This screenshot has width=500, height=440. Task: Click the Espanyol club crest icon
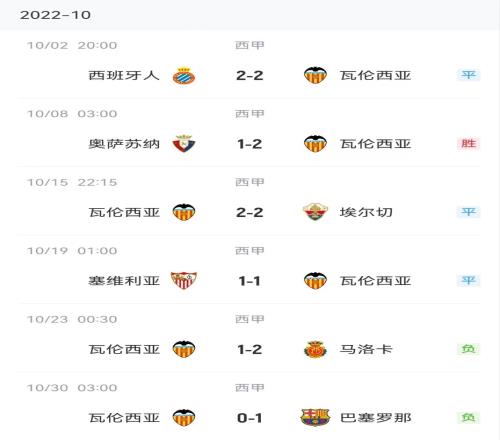tap(184, 76)
